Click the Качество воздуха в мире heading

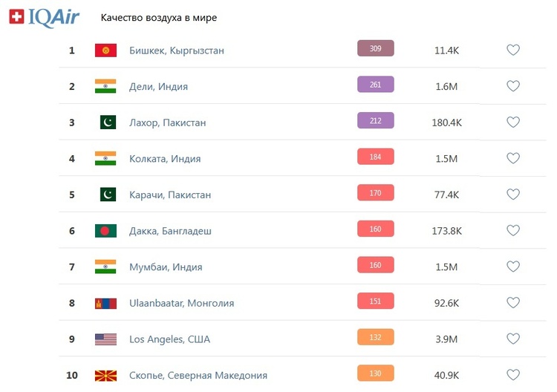159,18
